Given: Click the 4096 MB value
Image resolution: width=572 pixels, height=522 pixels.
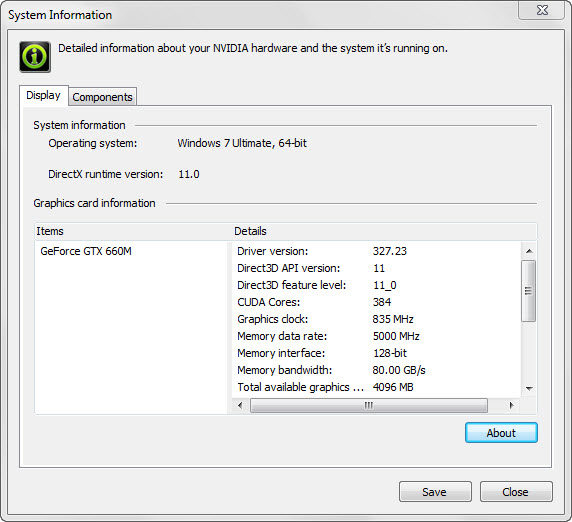Looking at the screenshot, I should click(x=393, y=387).
